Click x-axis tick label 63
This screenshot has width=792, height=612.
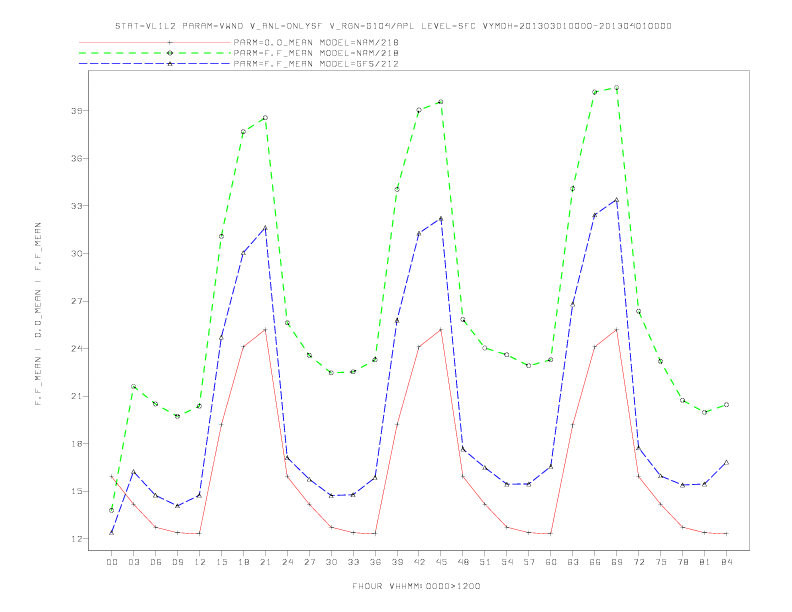click(573, 562)
